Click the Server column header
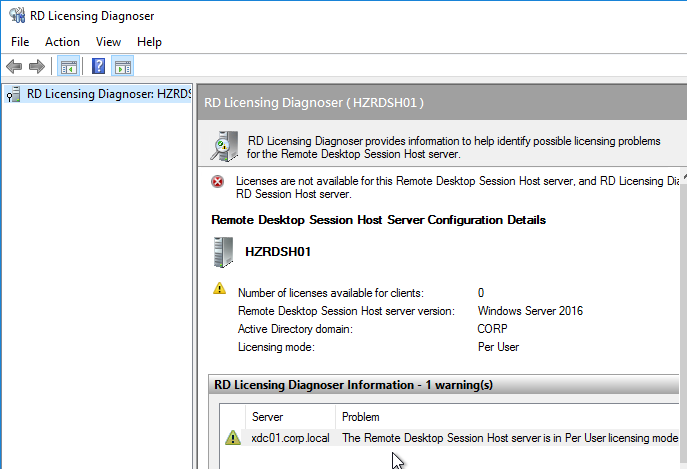This screenshot has height=469, width=687. tap(290, 417)
